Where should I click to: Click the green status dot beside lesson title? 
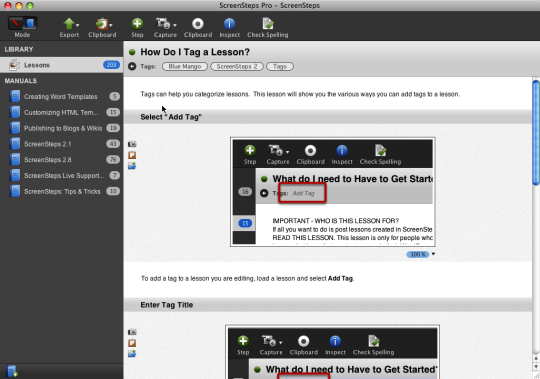(x=132, y=52)
